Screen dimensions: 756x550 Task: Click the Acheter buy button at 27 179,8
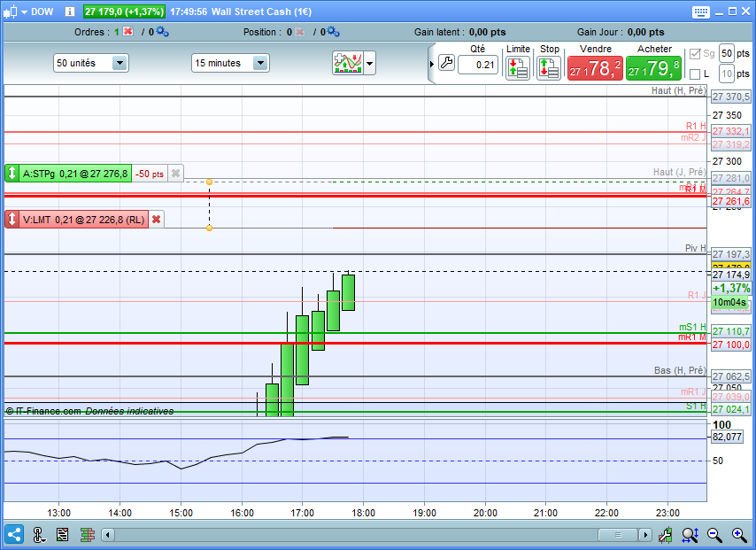coord(653,68)
